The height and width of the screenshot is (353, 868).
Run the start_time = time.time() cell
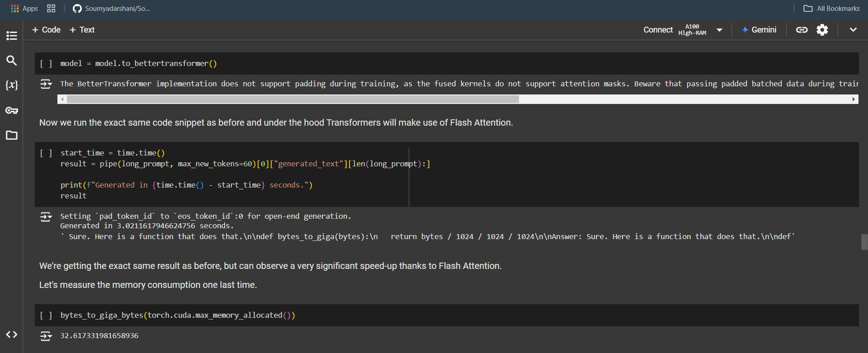click(x=46, y=153)
